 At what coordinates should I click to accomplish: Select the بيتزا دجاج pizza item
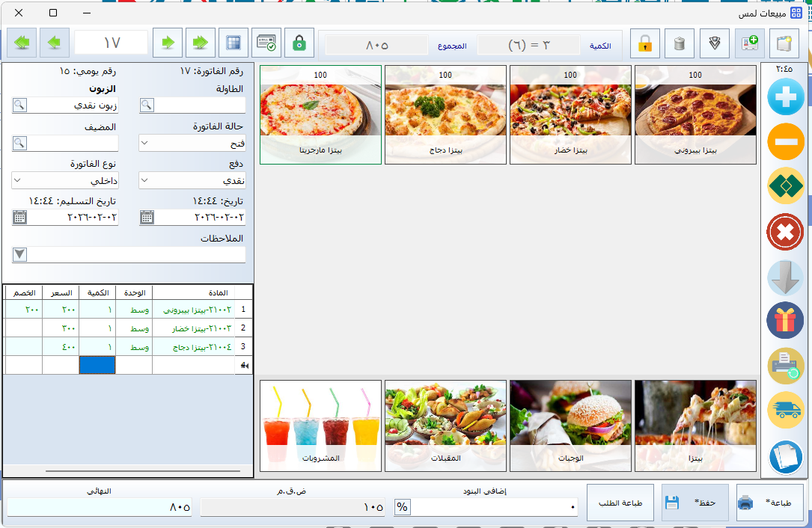tap(445, 114)
